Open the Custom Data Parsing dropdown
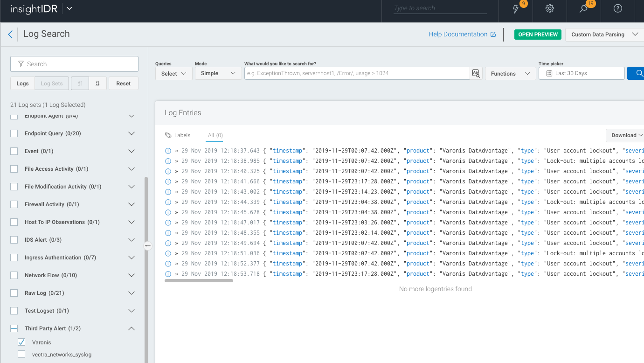This screenshot has width=644, height=363. tap(604, 35)
